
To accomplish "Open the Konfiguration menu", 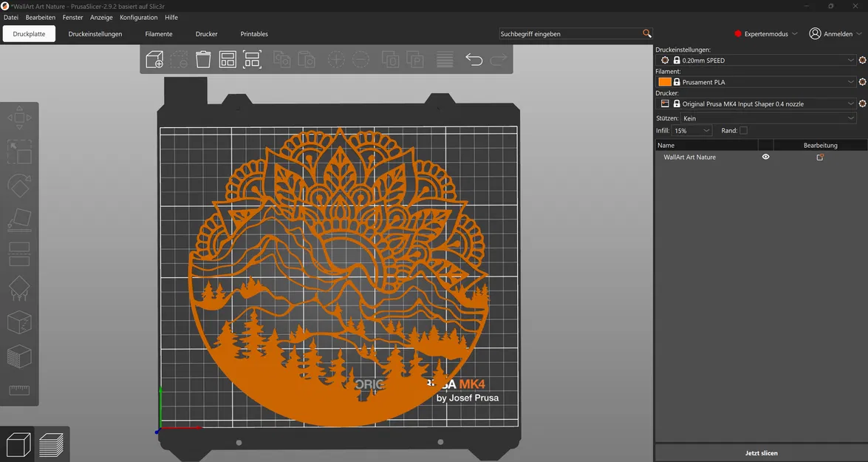I will (x=138, y=17).
